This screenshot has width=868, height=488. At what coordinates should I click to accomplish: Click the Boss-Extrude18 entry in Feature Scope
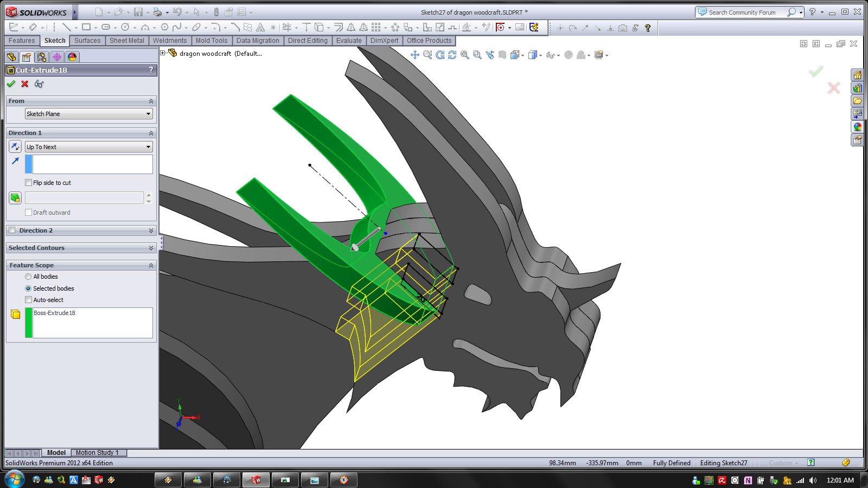[54, 313]
